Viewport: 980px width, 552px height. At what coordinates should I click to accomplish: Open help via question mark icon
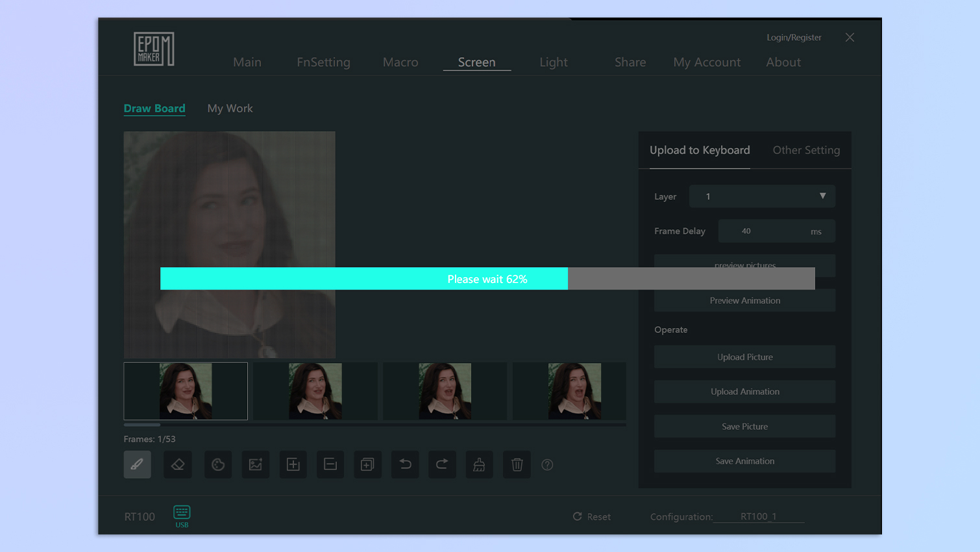tap(547, 465)
